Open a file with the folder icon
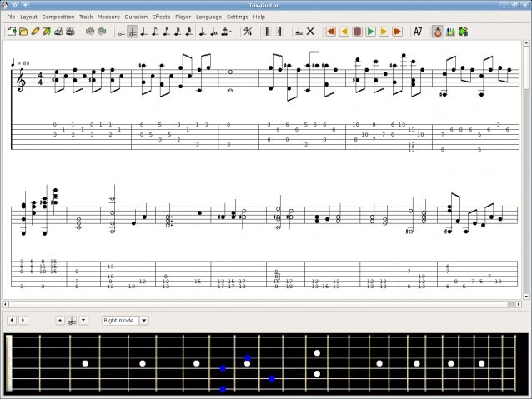This screenshot has width=532, height=399. pyautogui.click(x=23, y=32)
